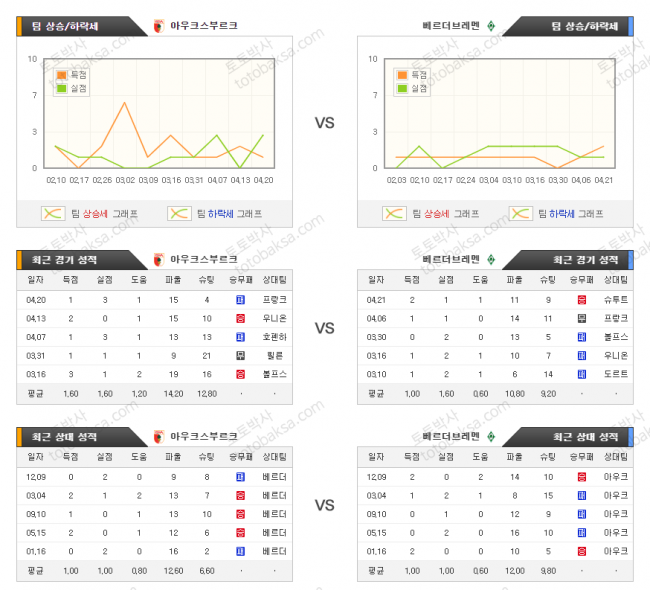Click the Werder Bremen crest above the right trend chart
The image size is (650, 590).
point(491,26)
